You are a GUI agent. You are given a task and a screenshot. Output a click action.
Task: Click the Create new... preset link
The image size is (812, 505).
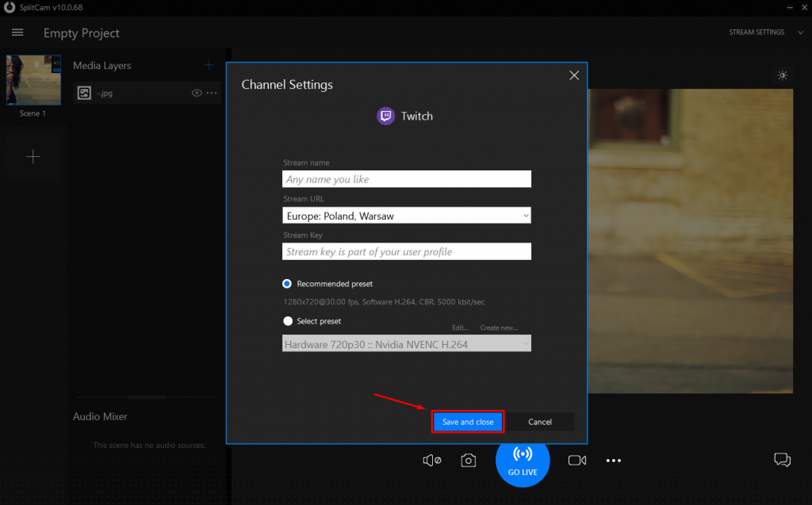(499, 328)
